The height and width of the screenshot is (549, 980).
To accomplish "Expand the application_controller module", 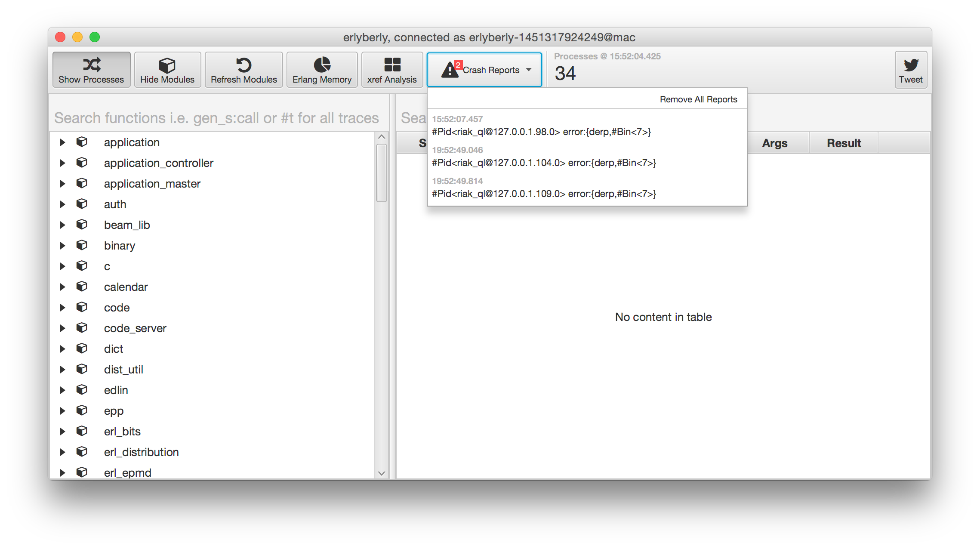I will (62, 163).
